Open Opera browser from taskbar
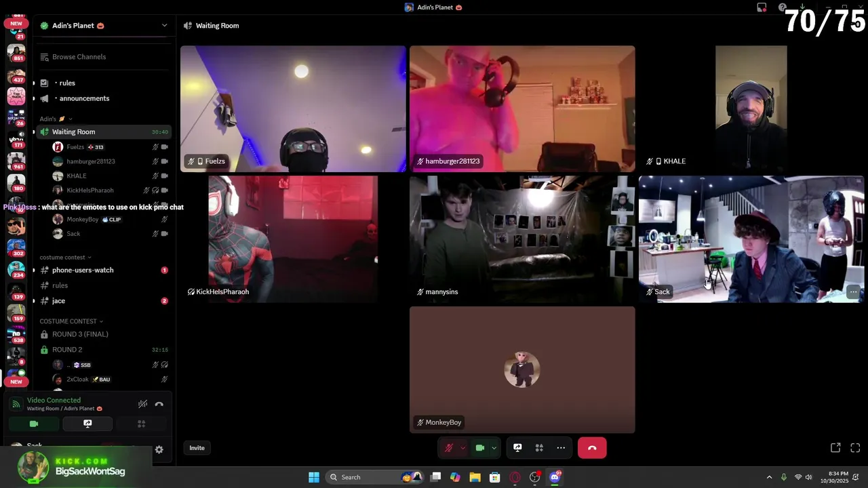The height and width of the screenshot is (488, 868). (515, 477)
